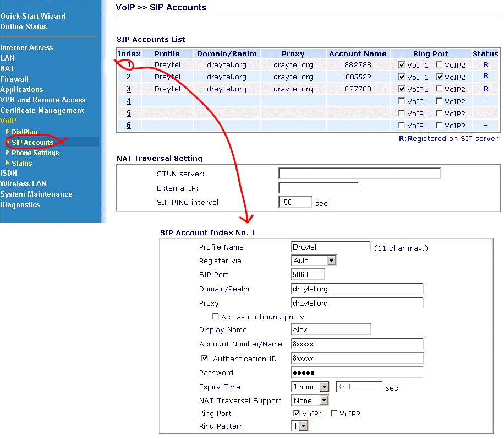The width and height of the screenshot is (504, 439).
Task: Check VoIP2 ring port in account form
Action: click(x=334, y=413)
